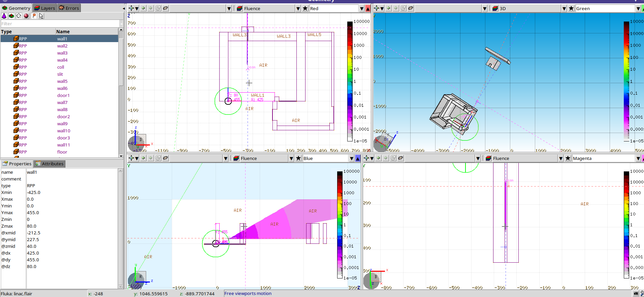Click the Red viewport back arrow
644x297 pixels.
pos(143,8)
